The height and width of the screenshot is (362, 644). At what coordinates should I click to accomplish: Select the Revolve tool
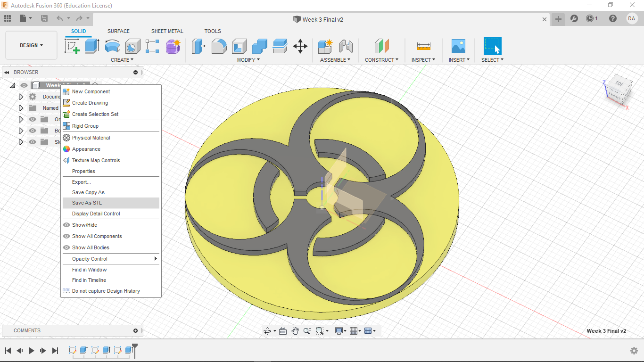[x=112, y=46]
